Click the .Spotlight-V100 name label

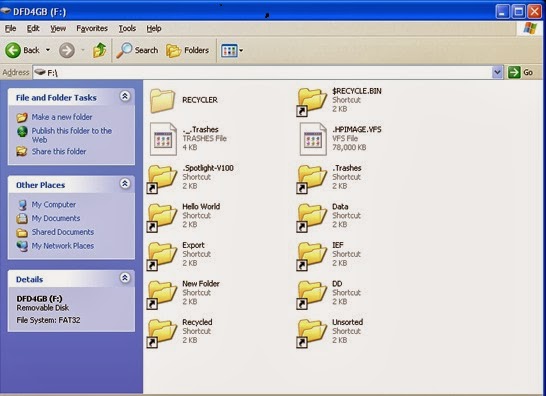click(208, 168)
